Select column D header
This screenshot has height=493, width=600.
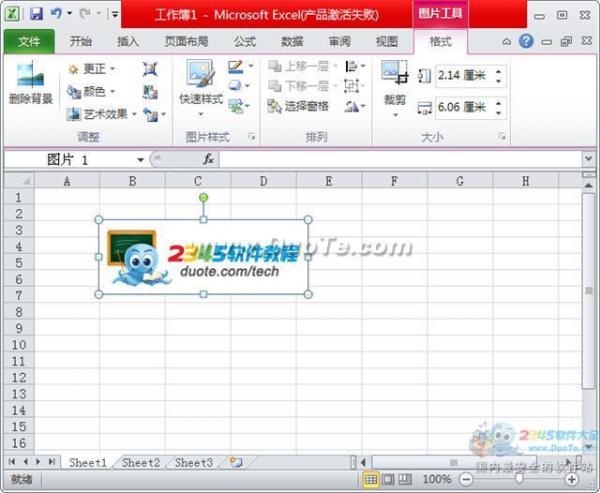coord(264,181)
